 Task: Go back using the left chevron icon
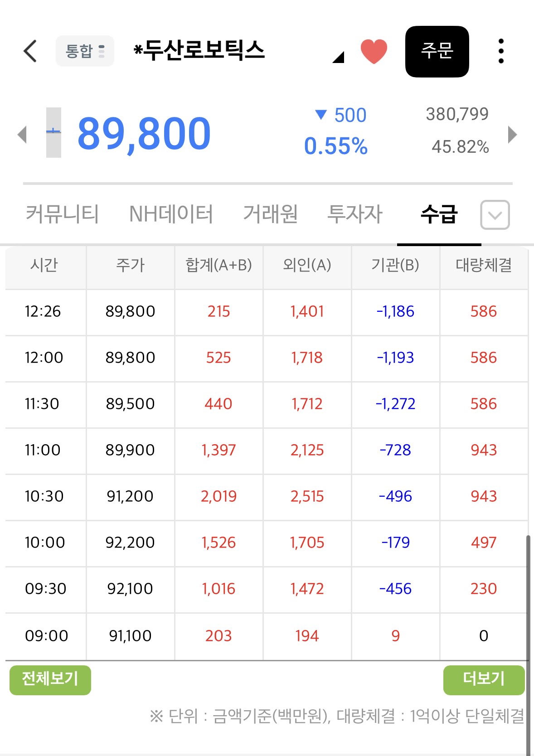tap(30, 51)
